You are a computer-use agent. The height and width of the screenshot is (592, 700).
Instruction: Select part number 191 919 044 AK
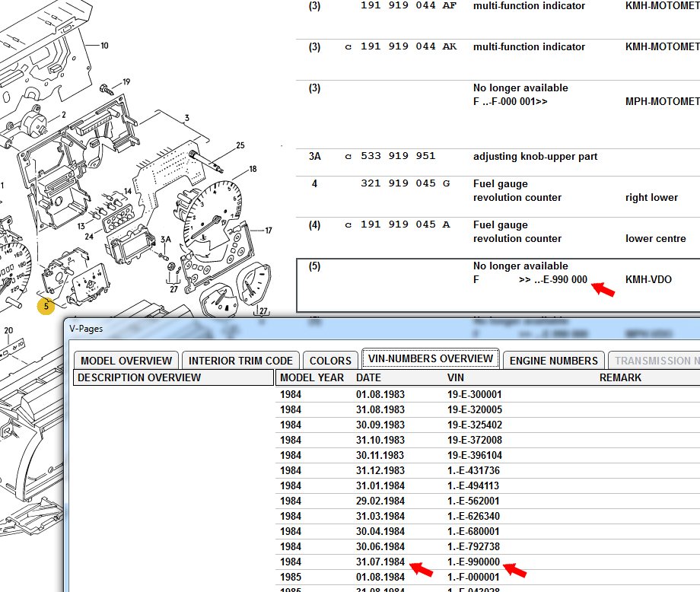[x=409, y=46]
